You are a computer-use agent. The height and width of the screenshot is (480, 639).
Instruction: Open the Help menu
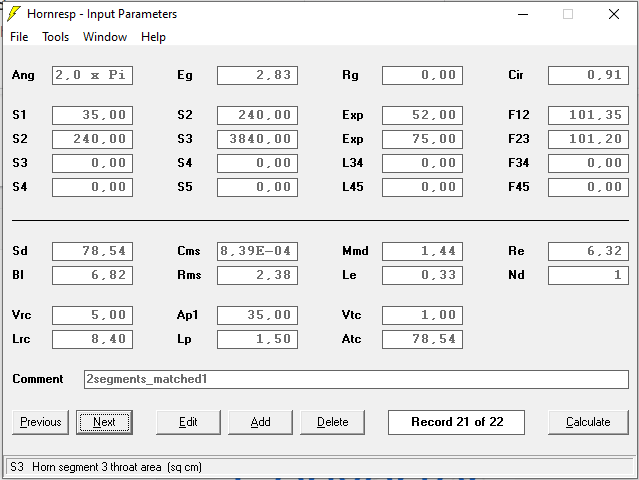[x=153, y=37]
